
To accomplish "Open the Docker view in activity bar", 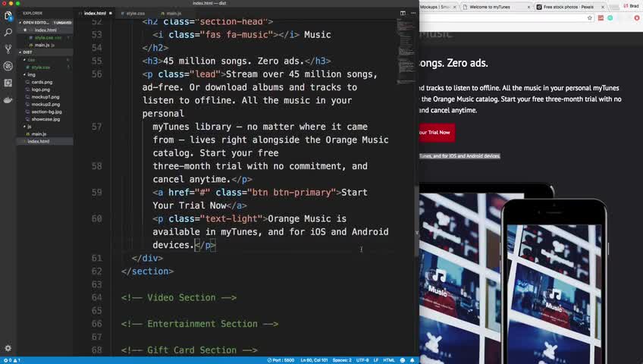I will pos(8,99).
